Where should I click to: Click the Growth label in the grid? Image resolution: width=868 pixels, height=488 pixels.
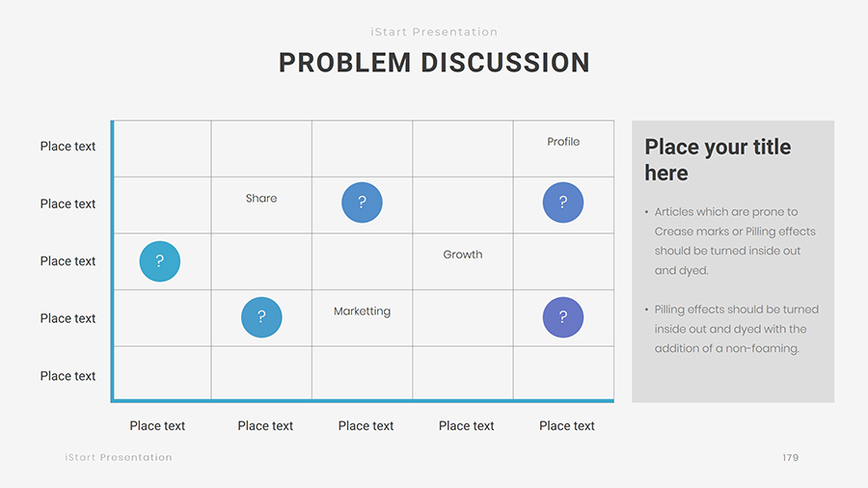pos(463,255)
